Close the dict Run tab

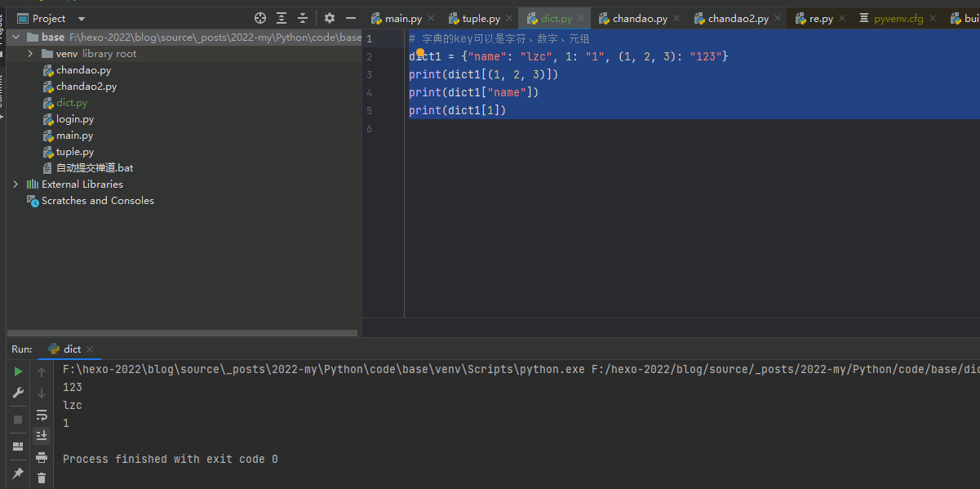[x=90, y=349]
